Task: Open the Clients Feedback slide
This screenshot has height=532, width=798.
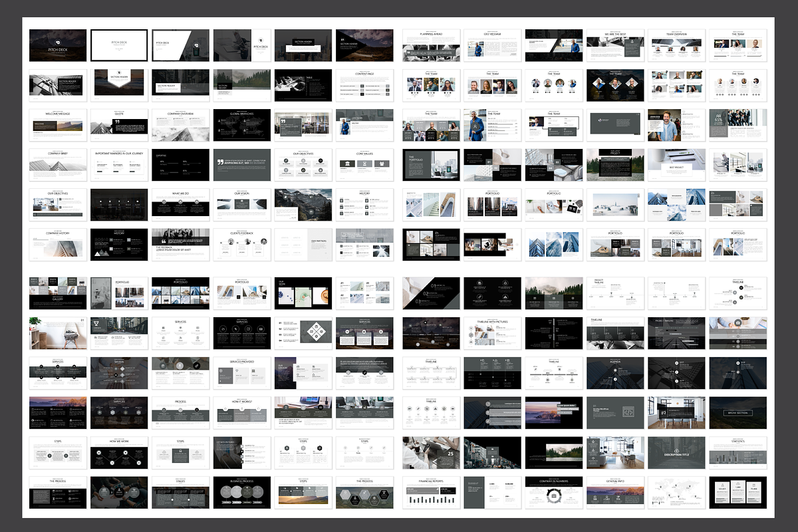Action: tap(242, 245)
